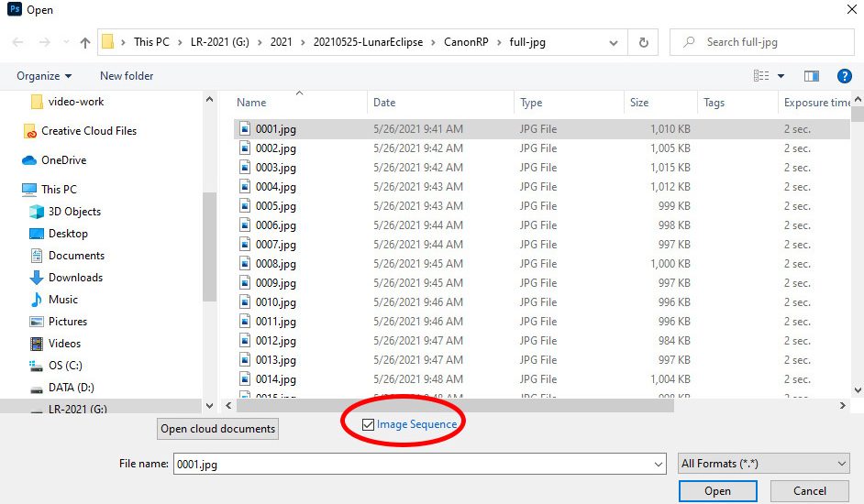864x504 pixels.
Task: Click the Back navigation arrow
Action: click(x=17, y=42)
